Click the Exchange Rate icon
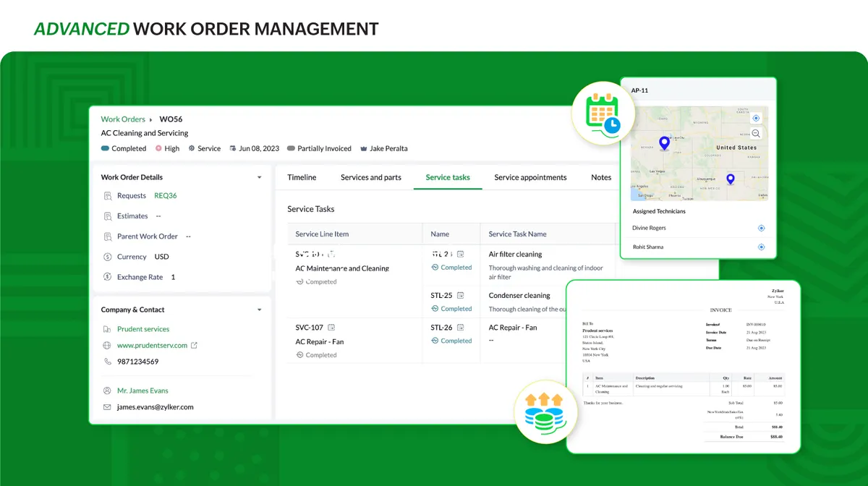 pos(108,277)
